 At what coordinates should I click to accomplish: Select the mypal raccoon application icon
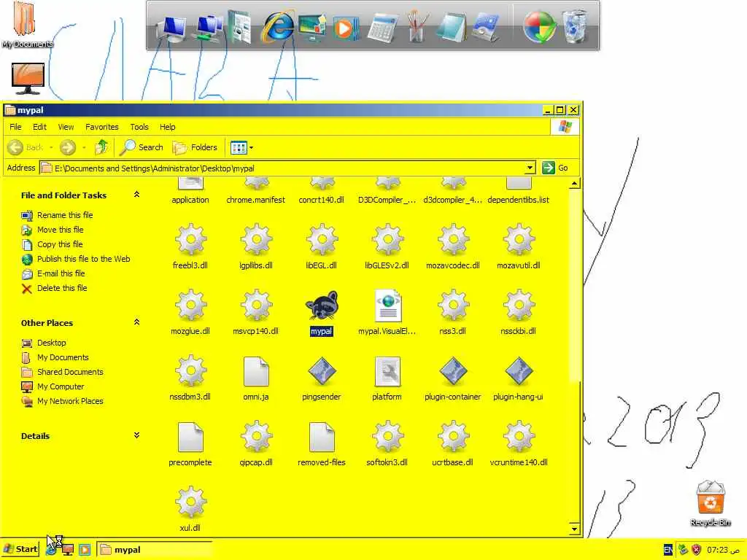[322, 306]
